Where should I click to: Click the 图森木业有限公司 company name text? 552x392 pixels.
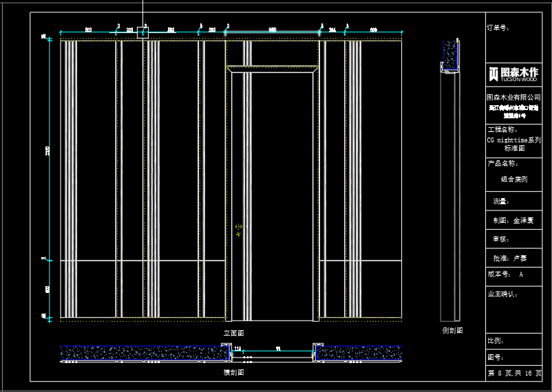pos(513,97)
